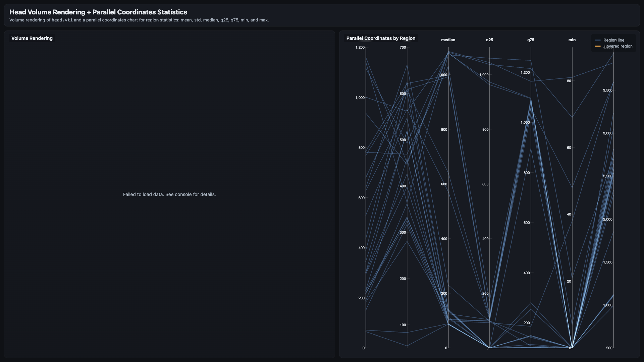The width and height of the screenshot is (644, 362).
Task: Select the min axis header
Action: click(572, 40)
